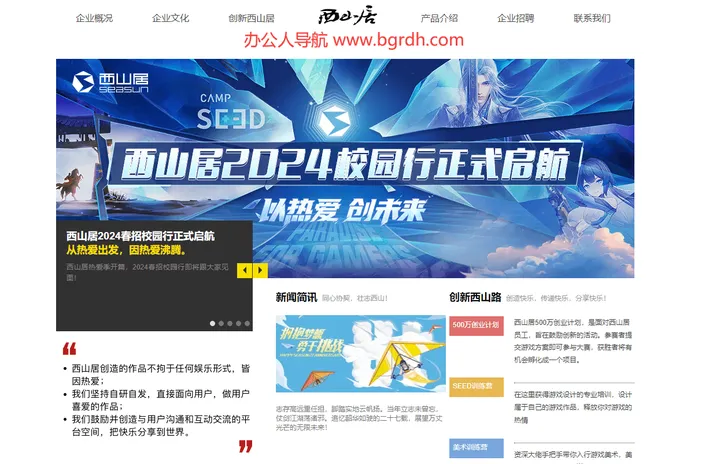Click the description 西山居500万创业计划，是面对西山居员工

(573, 341)
